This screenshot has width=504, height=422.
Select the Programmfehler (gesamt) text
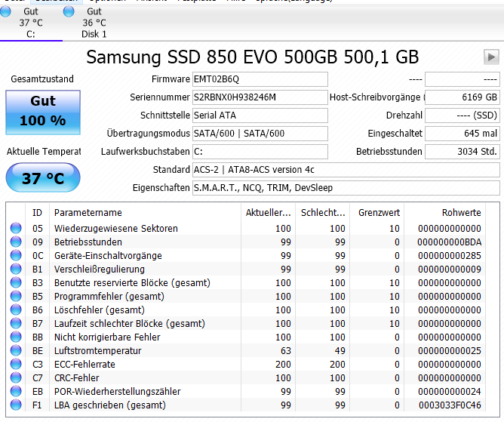[109, 296]
